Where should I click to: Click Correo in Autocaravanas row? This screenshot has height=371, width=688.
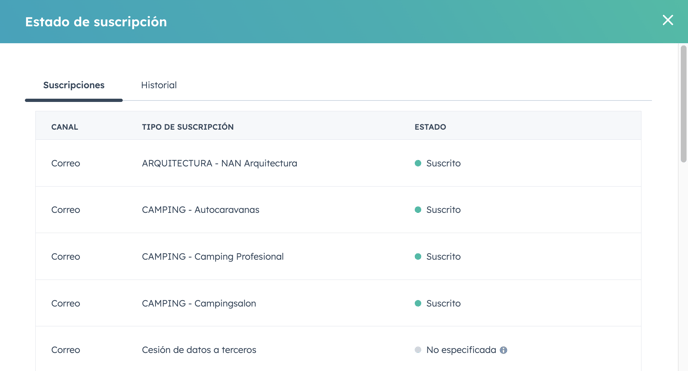pos(65,210)
